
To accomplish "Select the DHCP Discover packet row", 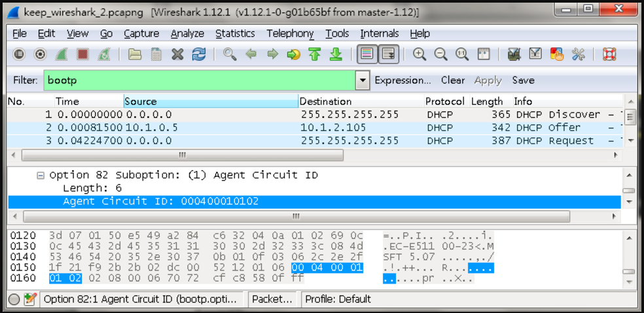I will [315, 114].
